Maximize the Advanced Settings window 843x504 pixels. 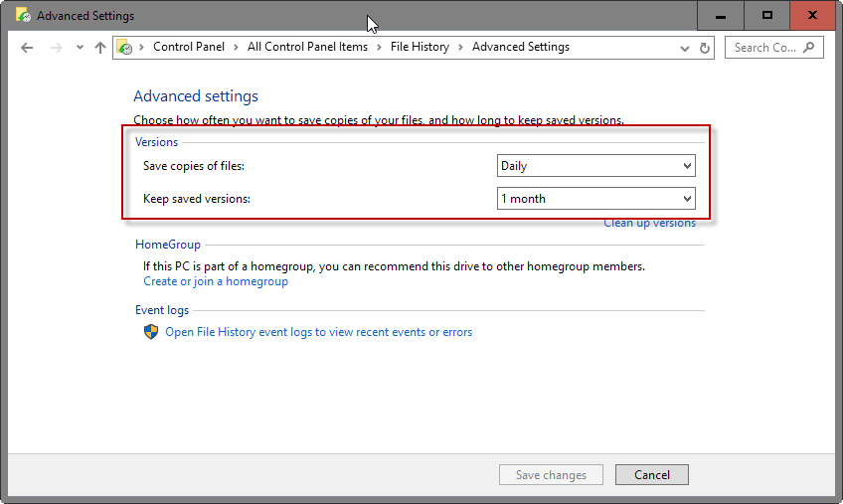coord(767,16)
